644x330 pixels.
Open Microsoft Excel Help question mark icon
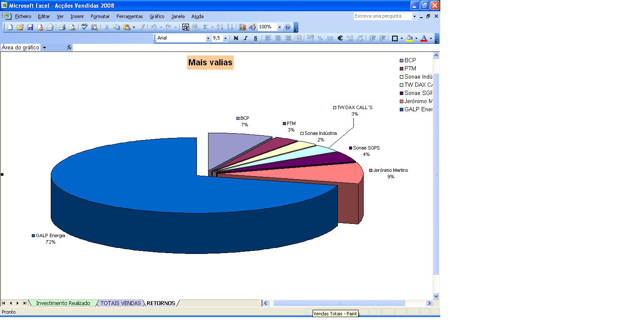(288, 27)
